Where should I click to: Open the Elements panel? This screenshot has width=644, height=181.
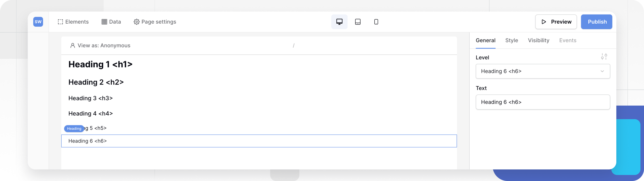tap(73, 22)
